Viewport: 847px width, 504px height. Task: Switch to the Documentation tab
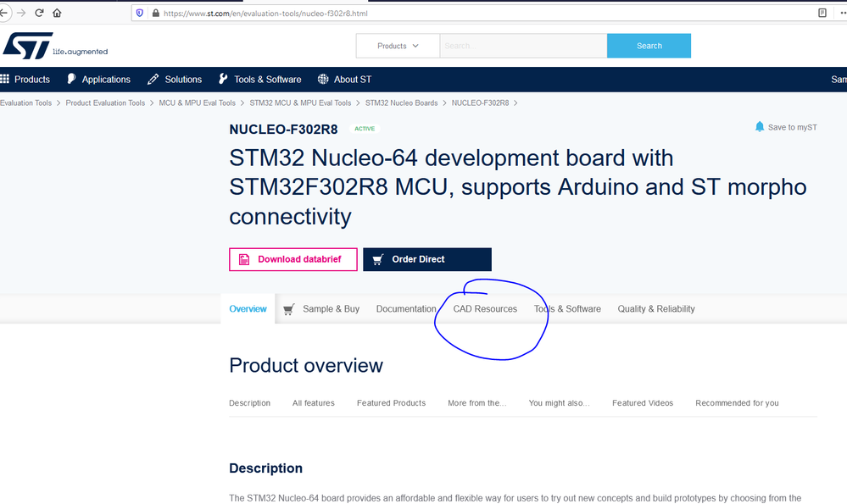(406, 309)
